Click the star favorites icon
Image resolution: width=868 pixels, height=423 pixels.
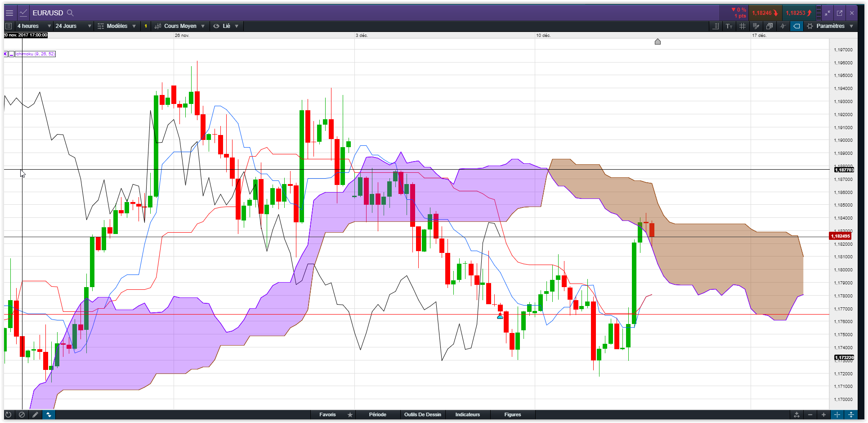pyautogui.click(x=350, y=415)
